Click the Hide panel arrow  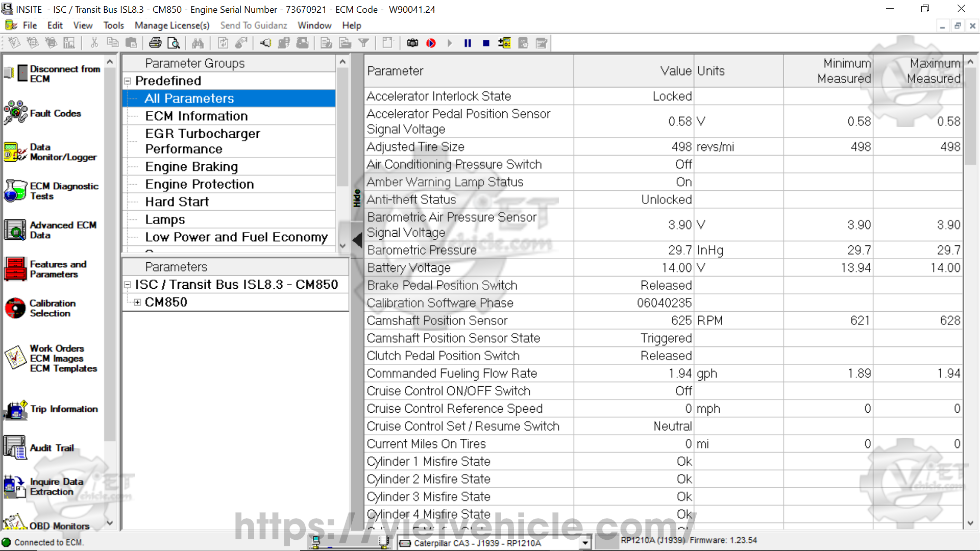[x=357, y=240]
